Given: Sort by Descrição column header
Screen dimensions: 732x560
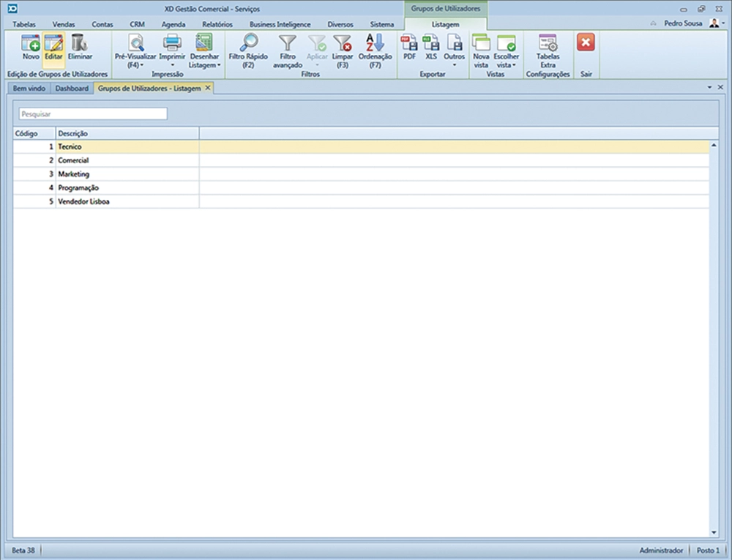Looking at the screenshot, I should [x=127, y=133].
